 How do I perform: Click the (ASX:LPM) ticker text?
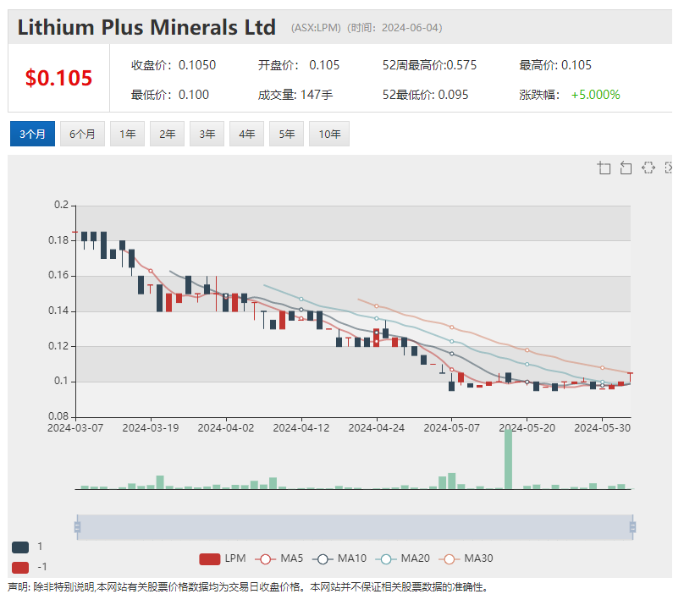point(316,28)
